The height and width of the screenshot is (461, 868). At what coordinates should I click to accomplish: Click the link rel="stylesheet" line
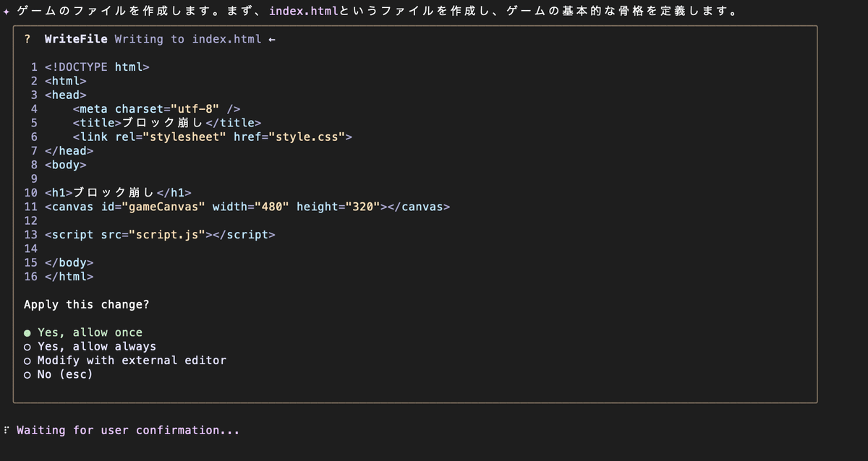click(213, 137)
